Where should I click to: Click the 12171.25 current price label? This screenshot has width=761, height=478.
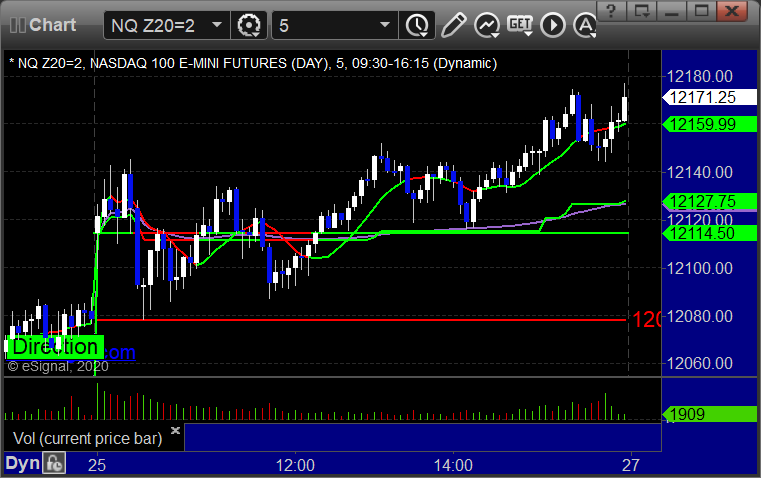pos(710,97)
